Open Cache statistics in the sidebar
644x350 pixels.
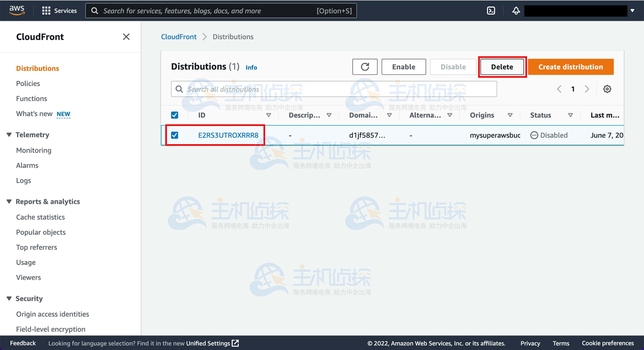(40, 217)
